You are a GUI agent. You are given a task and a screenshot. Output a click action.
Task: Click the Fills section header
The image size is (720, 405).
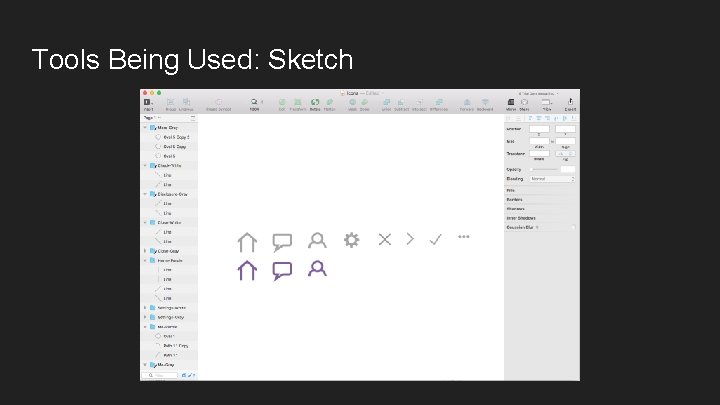511,190
